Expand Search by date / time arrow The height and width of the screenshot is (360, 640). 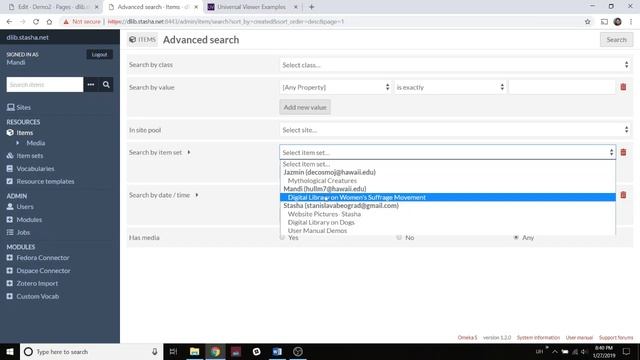point(197,195)
